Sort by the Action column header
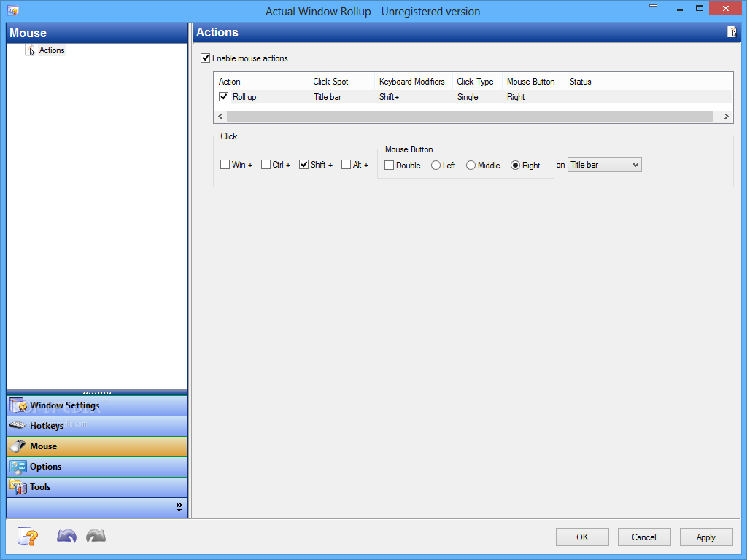 (x=261, y=82)
